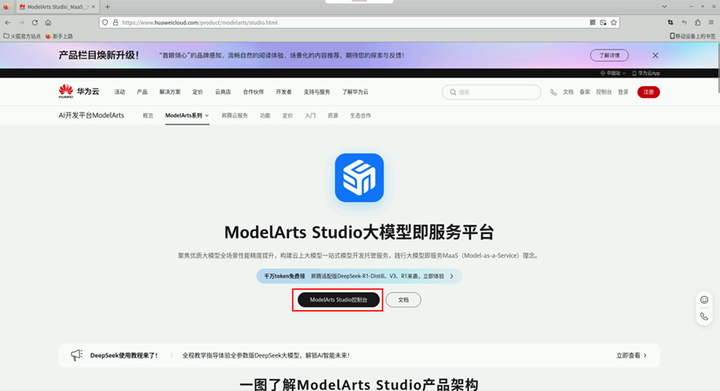Click the QR code icon in address bar

[592, 22]
